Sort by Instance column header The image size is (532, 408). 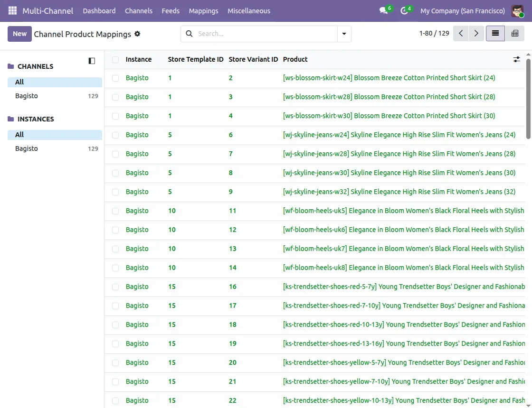tap(138, 59)
